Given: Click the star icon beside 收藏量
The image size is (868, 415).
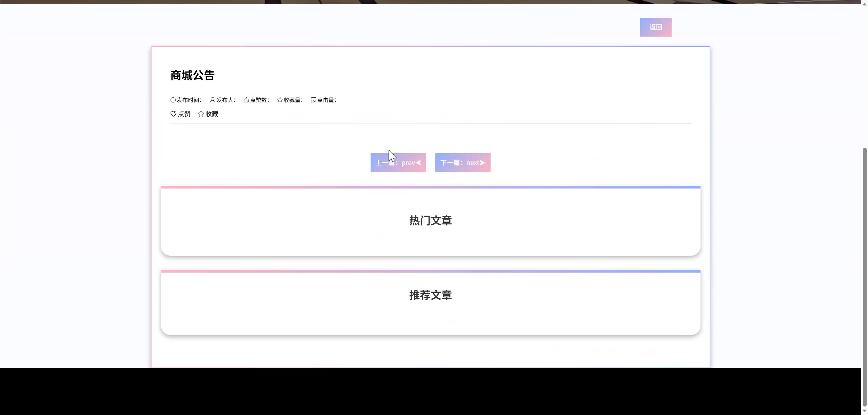Looking at the screenshot, I should (x=280, y=100).
